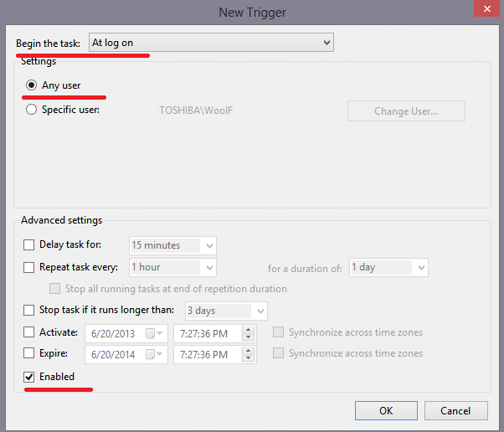Toggle Synchronize across time zones for Expire
Screen dimensions: 504x432
click(278, 353)
